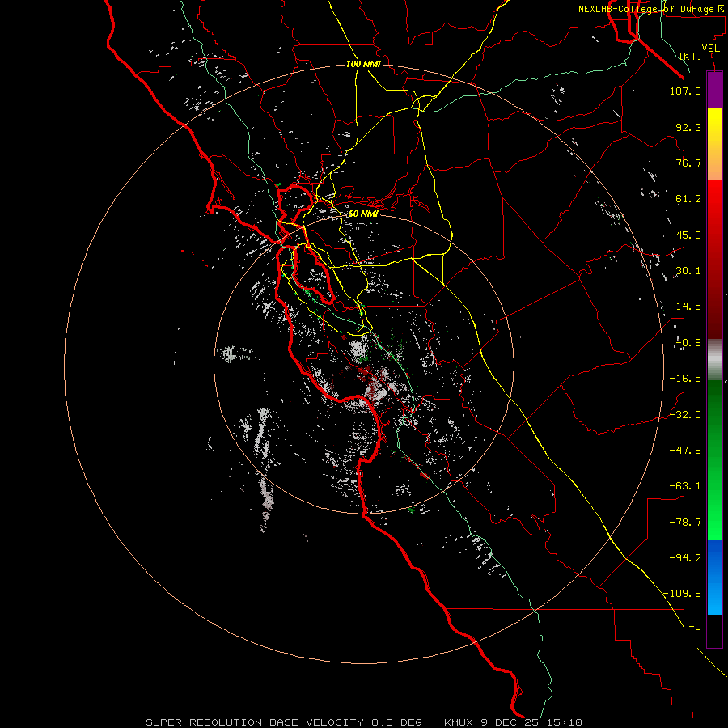This screenshot has width=728, height=728.
Task: Click the 92.3 velocity scale value
Action: (688, 127)
